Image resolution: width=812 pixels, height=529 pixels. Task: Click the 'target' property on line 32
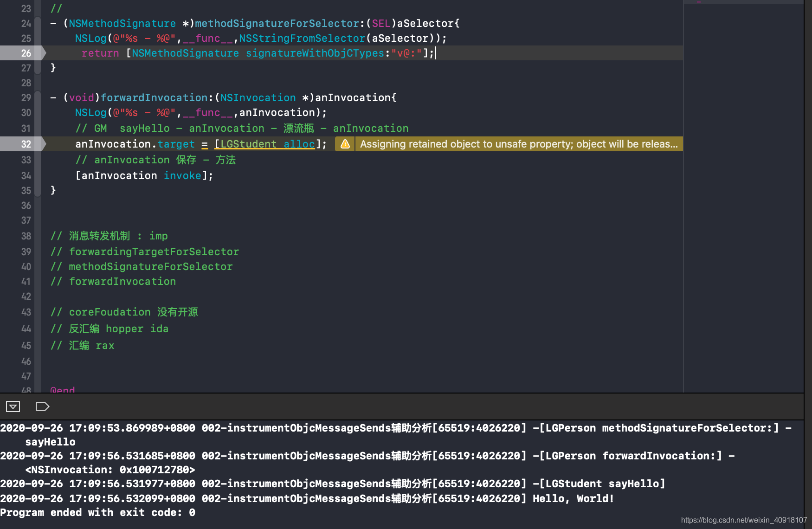[x=176, y=144]
